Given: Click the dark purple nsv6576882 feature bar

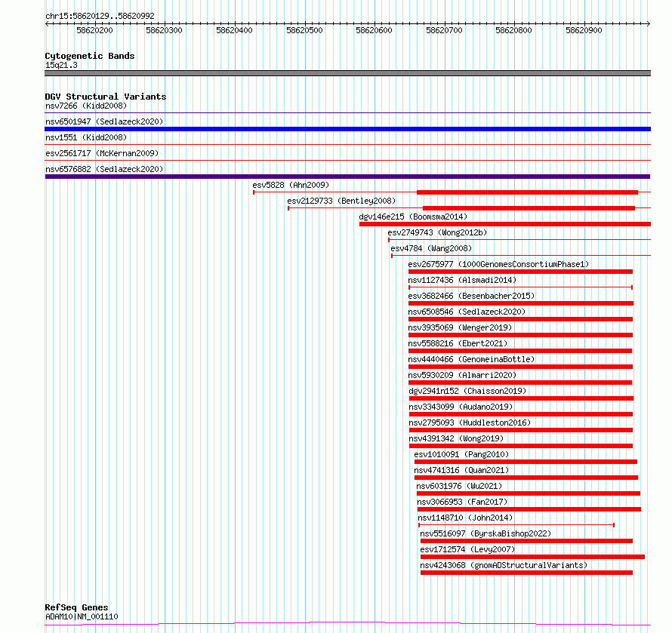Looking at the screenshot, I should tap(347, 177).
